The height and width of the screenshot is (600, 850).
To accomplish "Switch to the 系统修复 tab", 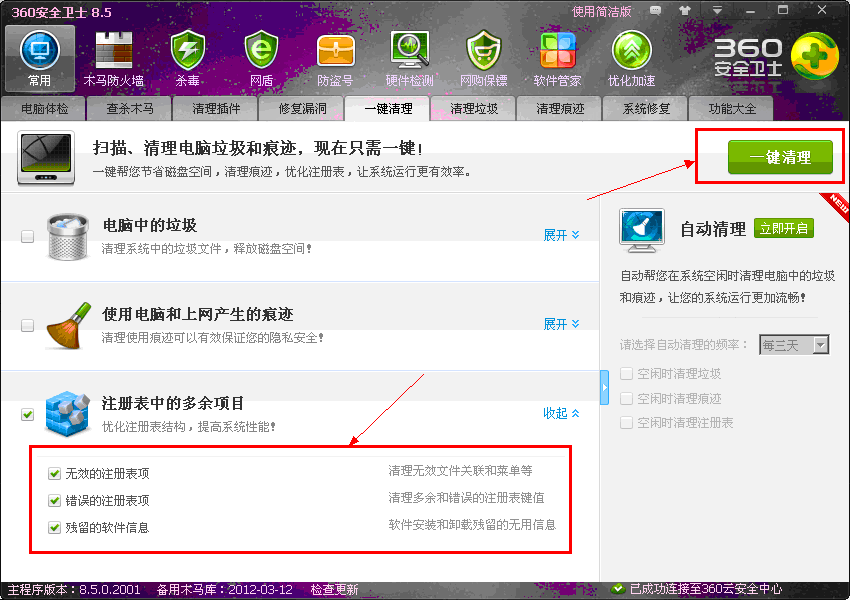I will click(646, 108).
